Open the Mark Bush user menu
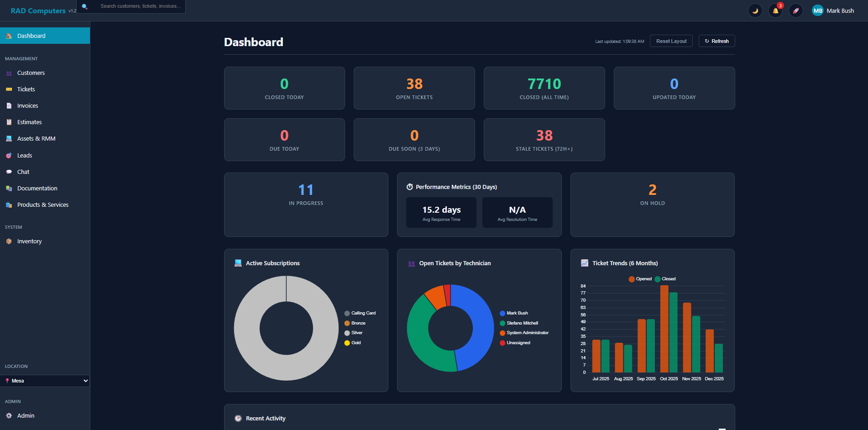The width and height of the screenshot is (868, 430). 840,10
